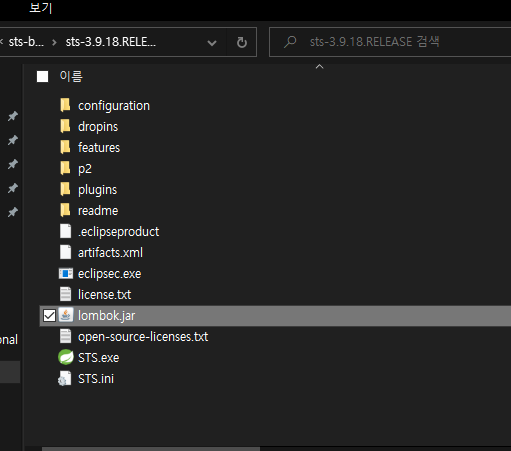Select the STS.exe file name
This screenshot has width=511, height=451.
coord(98,358)
